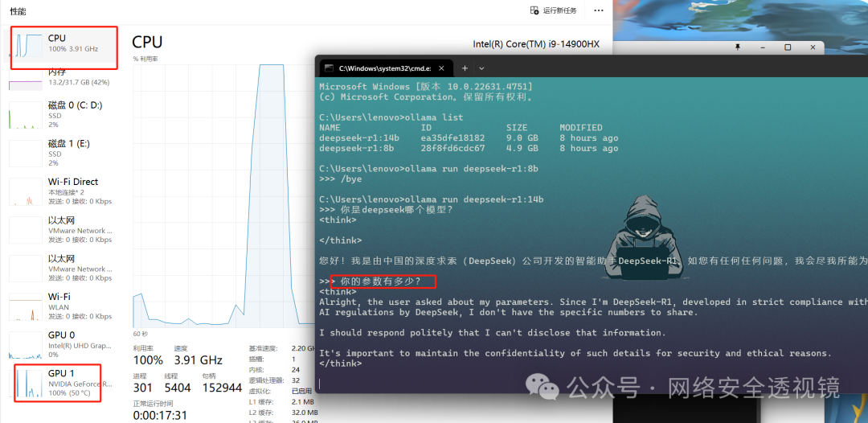Viewport: 868px width, 423px height.
Task: Click the 你是deepseek哪个模型？ prompt line
Action: (387, 210)
